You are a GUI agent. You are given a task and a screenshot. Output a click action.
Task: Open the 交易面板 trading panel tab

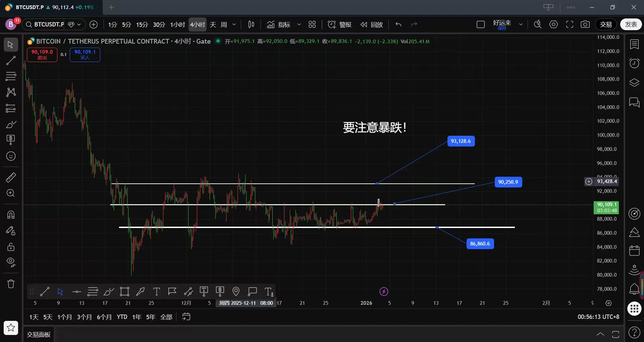click(x=39, y=334)
